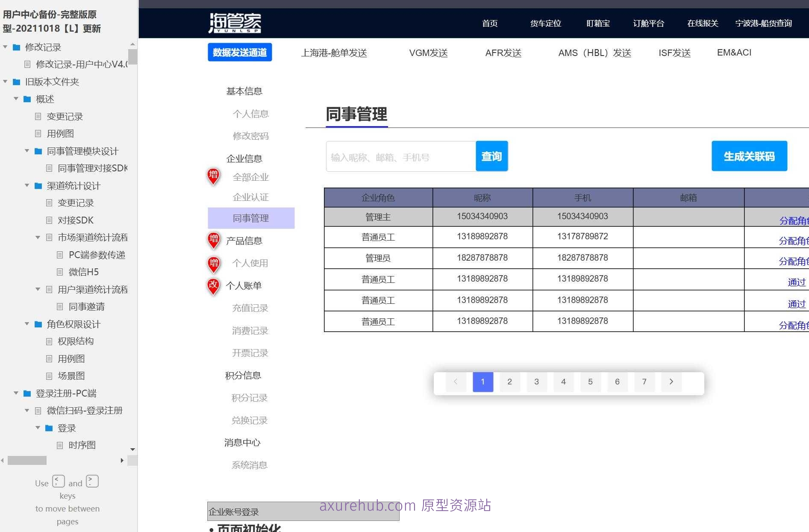Click folder icon of 登录注册-PC端
This screenshot has width=809, height=532.
tap(27, 393)
